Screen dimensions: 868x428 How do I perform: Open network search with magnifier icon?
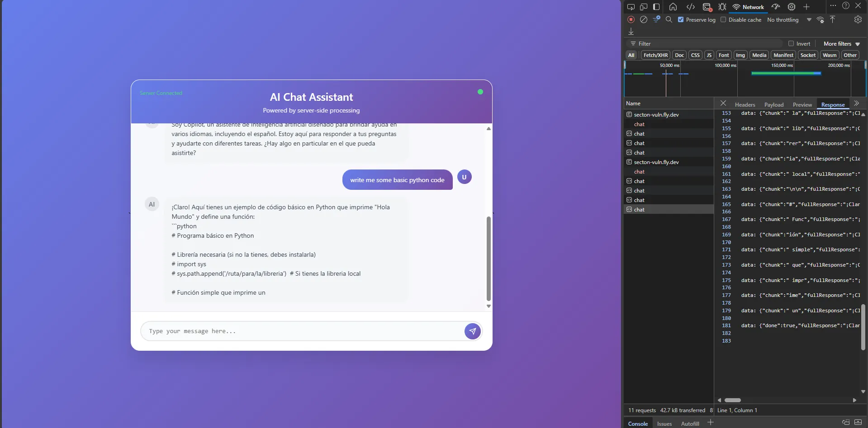[669, 19]
